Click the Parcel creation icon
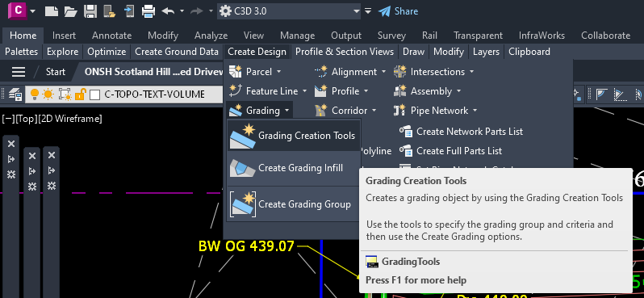Image resolution: width=644 pixels, height=298 pixels. point(236,72)
